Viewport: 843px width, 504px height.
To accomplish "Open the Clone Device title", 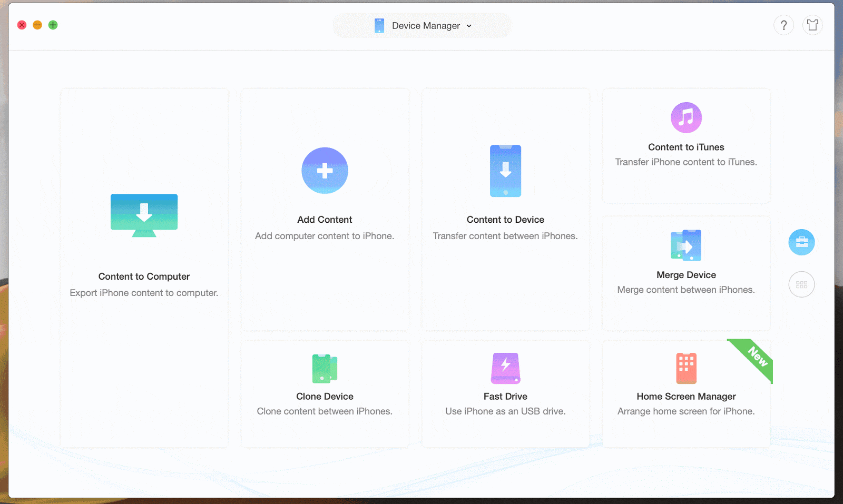I will [x=325, y=397].
